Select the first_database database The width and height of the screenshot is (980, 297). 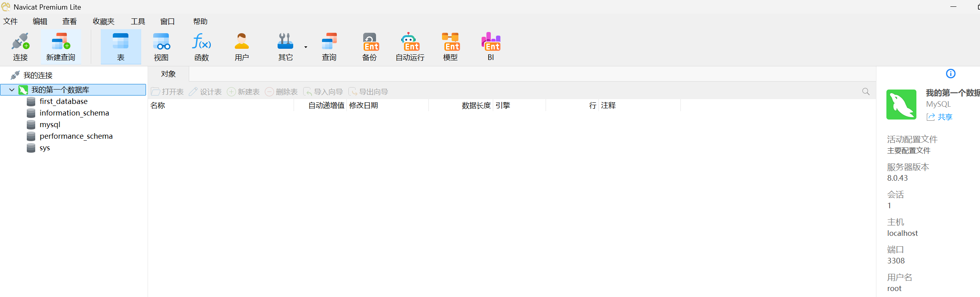coord(64,102)
